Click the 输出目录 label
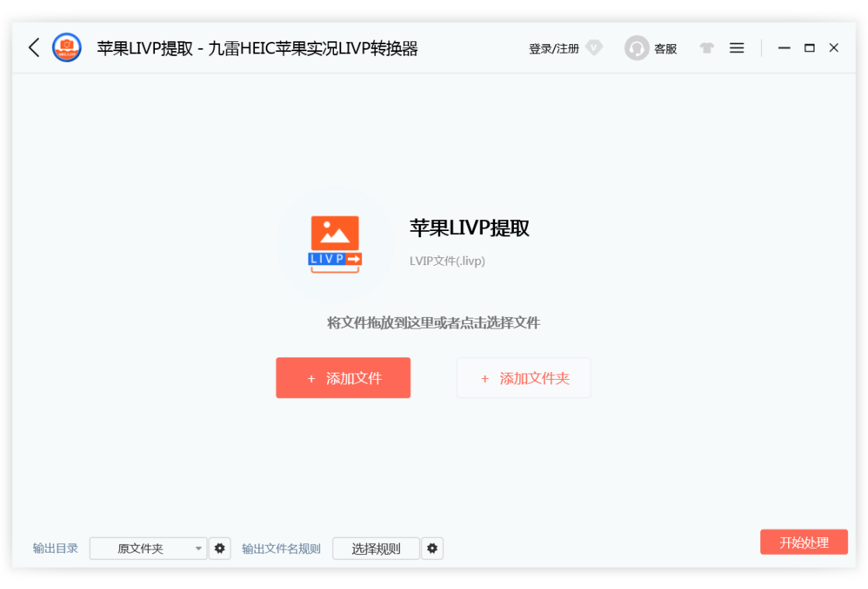The image size is (868, 589). 55,549
